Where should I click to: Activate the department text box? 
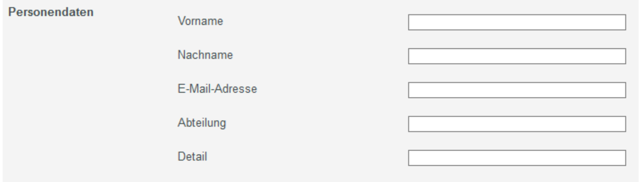[x=517, y=124]
